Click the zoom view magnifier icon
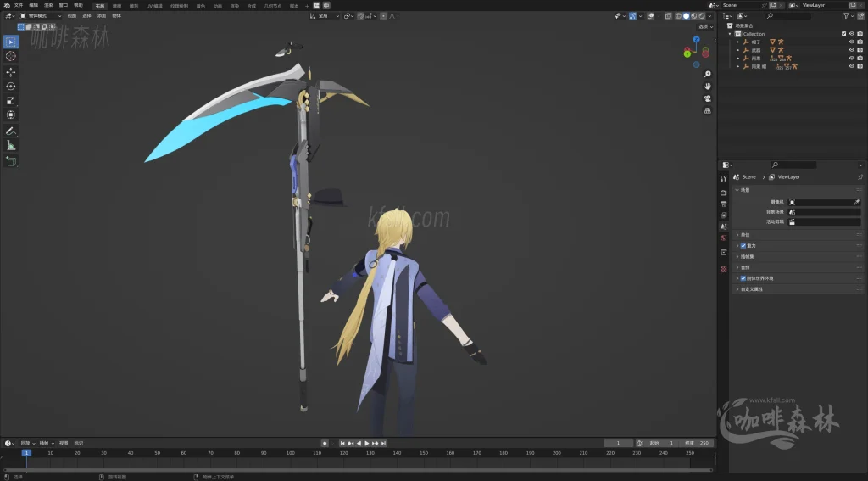The image size is (868, 481). click(708, 74)
